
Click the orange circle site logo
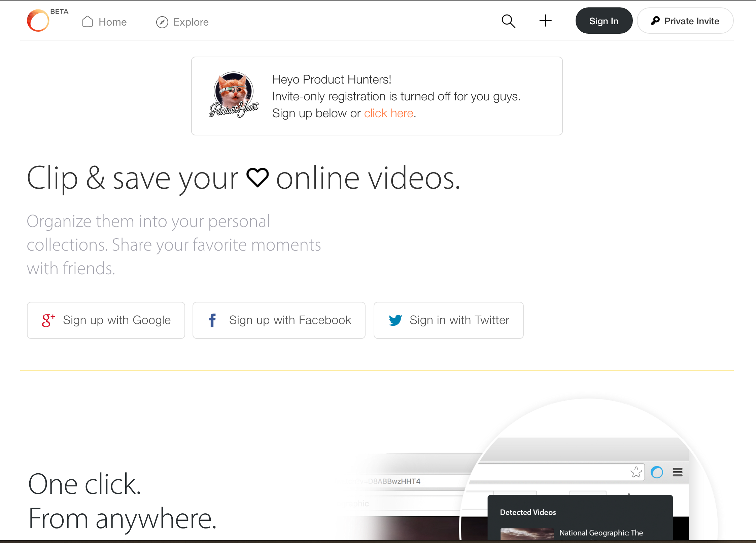click(x=38, y=21)
